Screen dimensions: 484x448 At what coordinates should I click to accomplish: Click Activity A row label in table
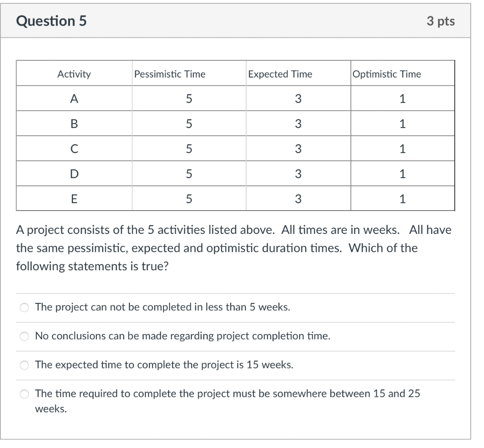pos(74,98)
